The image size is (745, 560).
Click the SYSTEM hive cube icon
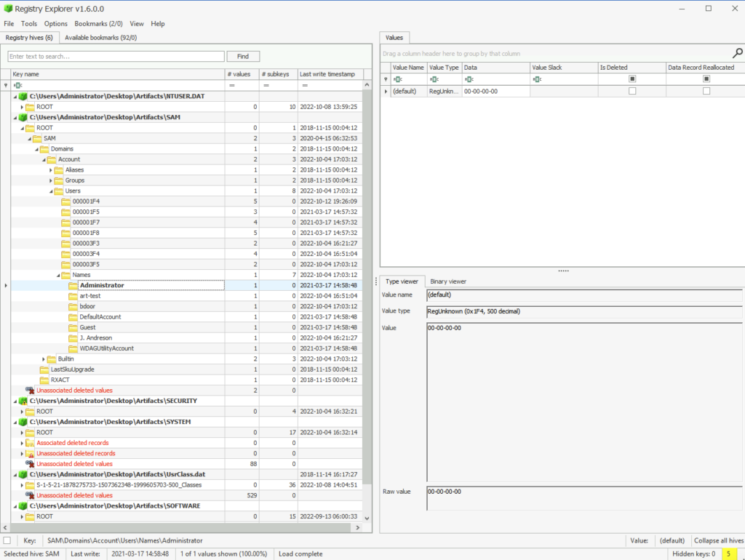pyautogui.click(x=23, y=422)
